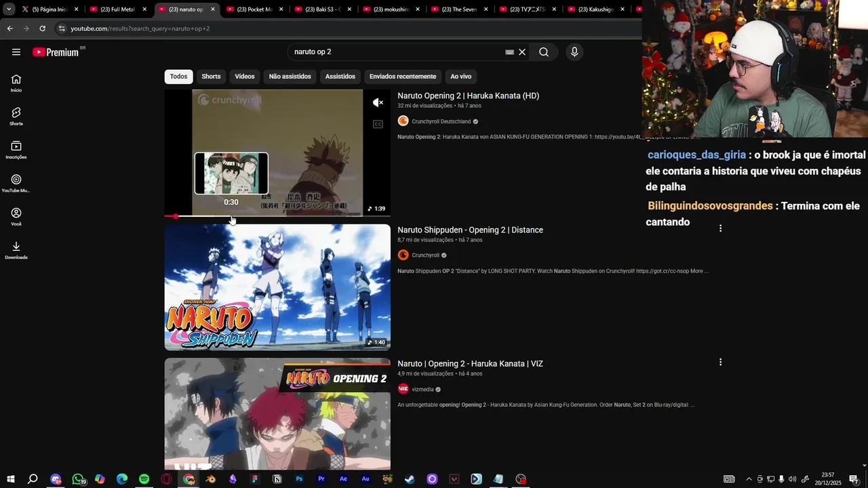Clear the search box with the X
This screenshot has height=488, width=868.
point(522,52)
